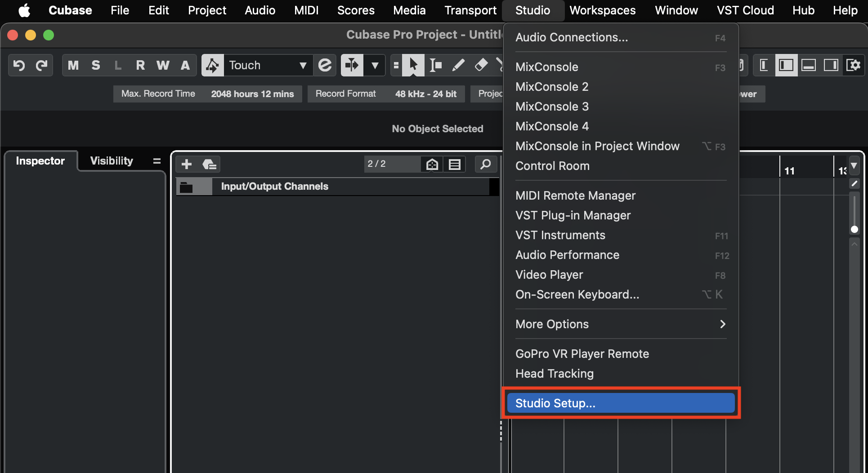Open the VST Cloud menu
This screenshot has height=473, width=868.
[x=745, y=10]
